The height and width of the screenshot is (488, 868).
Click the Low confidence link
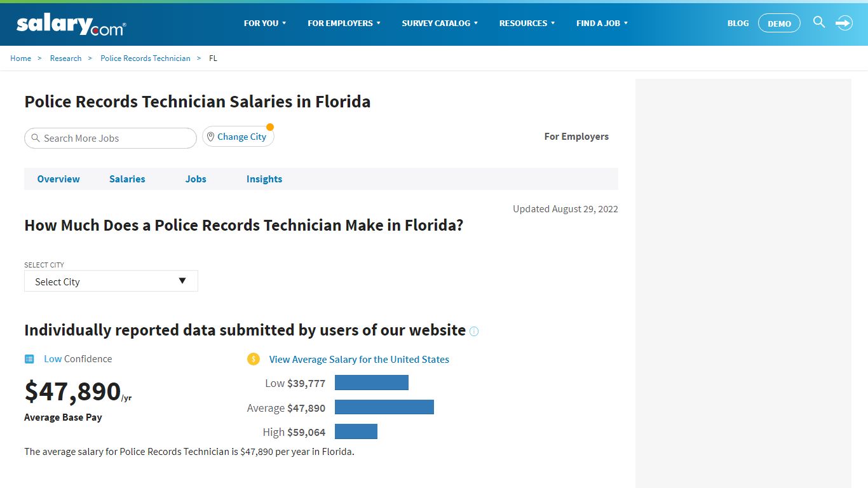pyautogui.click(x=53, y=359)
